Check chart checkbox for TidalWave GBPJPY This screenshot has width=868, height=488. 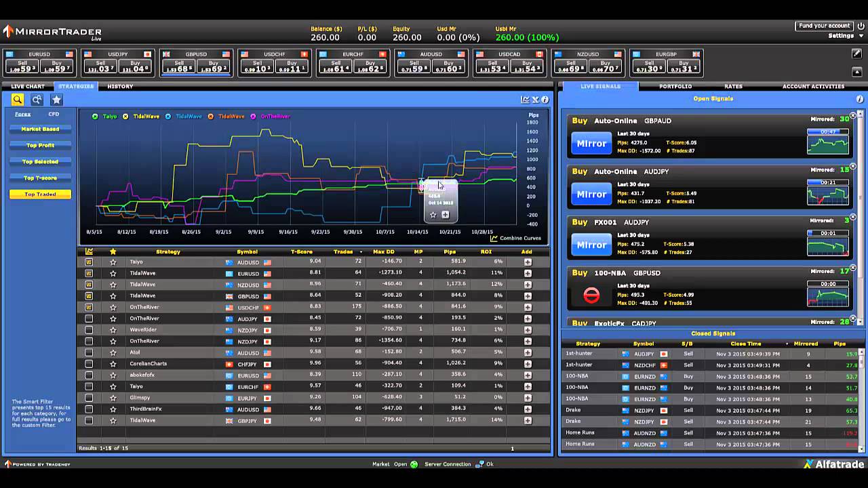coord(89,420)
